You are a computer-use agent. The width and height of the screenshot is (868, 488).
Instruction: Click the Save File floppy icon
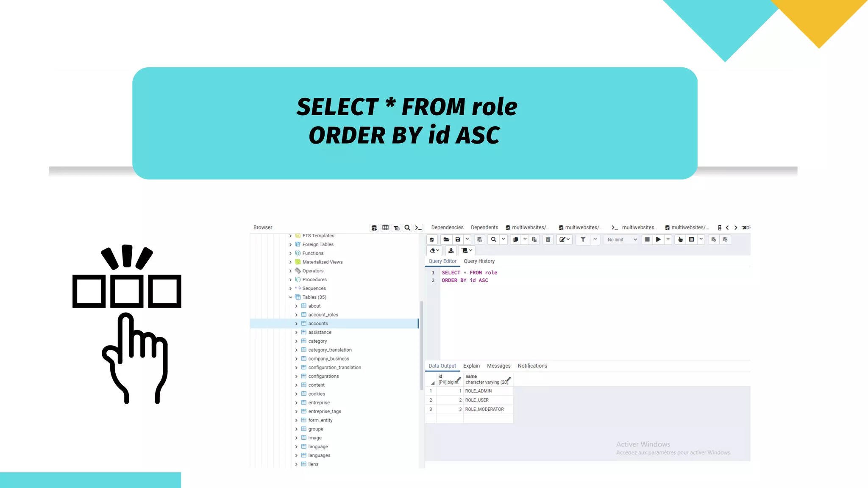coord(458,240)
